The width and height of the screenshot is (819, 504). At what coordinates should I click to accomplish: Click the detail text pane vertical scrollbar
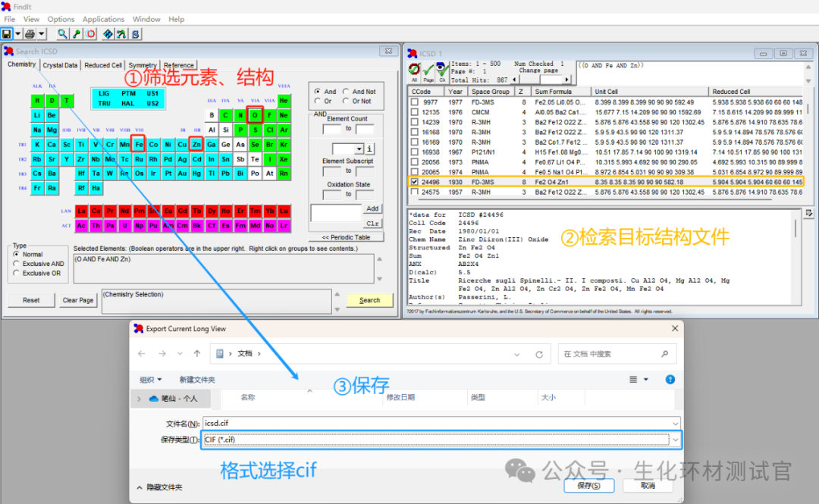pos(796,257)
